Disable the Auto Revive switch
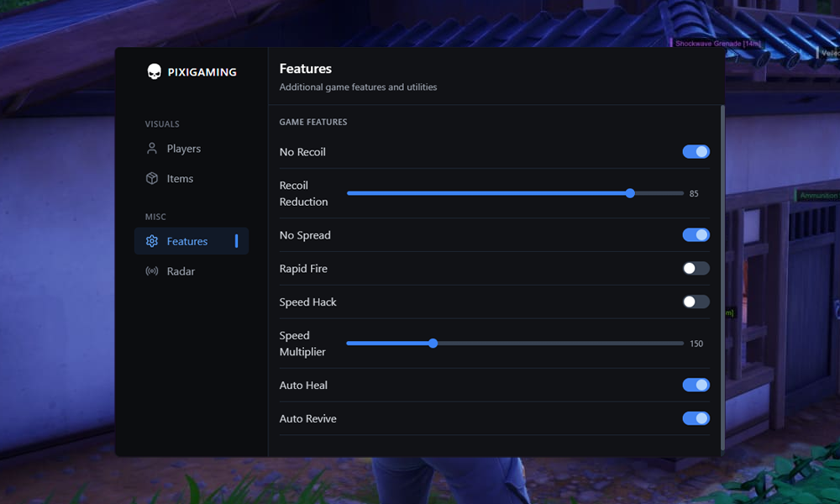 coord(696,418)
